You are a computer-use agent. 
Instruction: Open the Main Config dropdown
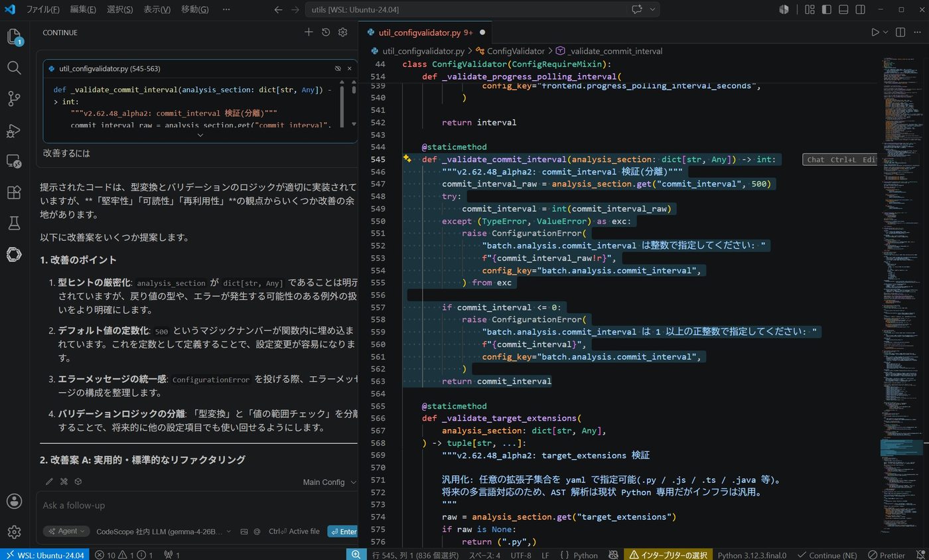tap(329, 482)
